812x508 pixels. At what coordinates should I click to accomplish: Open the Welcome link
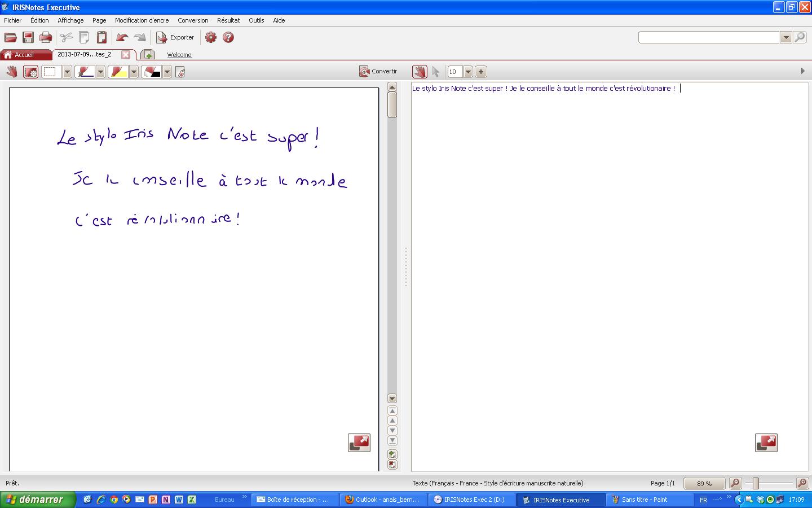pyautogui.click(x=179, y=55)
